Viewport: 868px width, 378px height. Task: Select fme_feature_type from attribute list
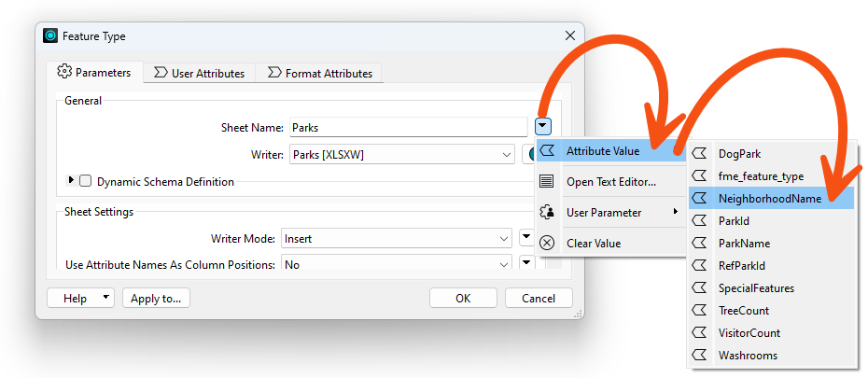(x=771, y=176)
